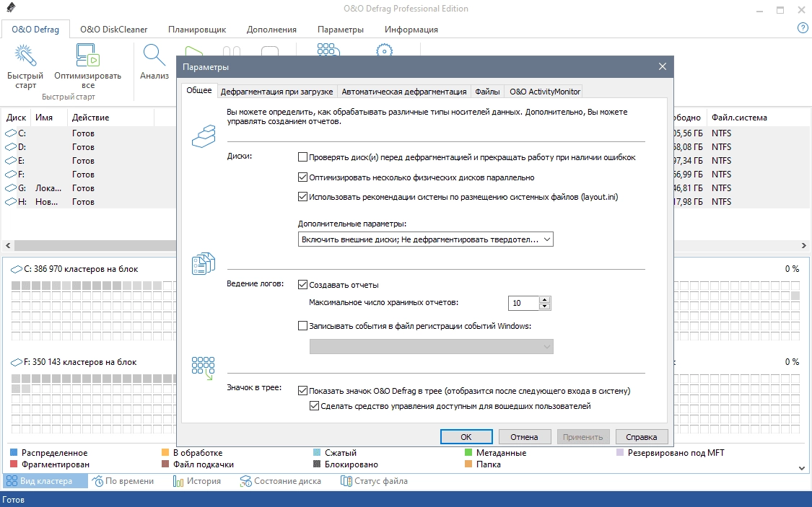The image size is (812, 507).
Task: Click the Метаданные green legend swatch
Action: pos(468,453)
